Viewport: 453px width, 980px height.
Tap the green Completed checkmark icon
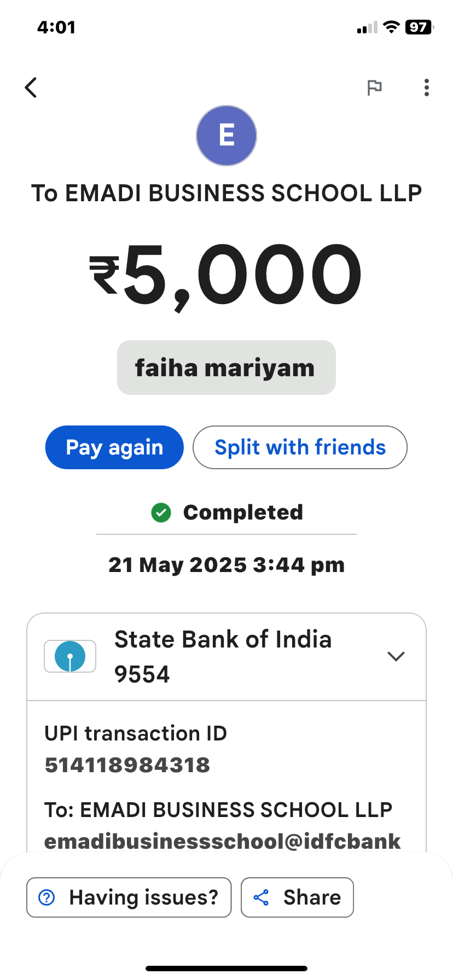click(161, 512)
